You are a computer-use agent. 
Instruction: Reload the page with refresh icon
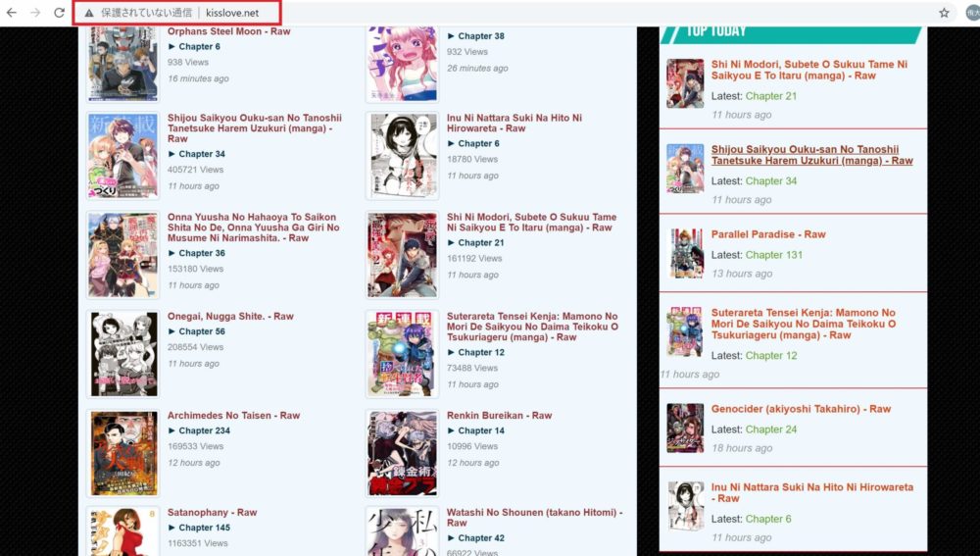[59, 13]
